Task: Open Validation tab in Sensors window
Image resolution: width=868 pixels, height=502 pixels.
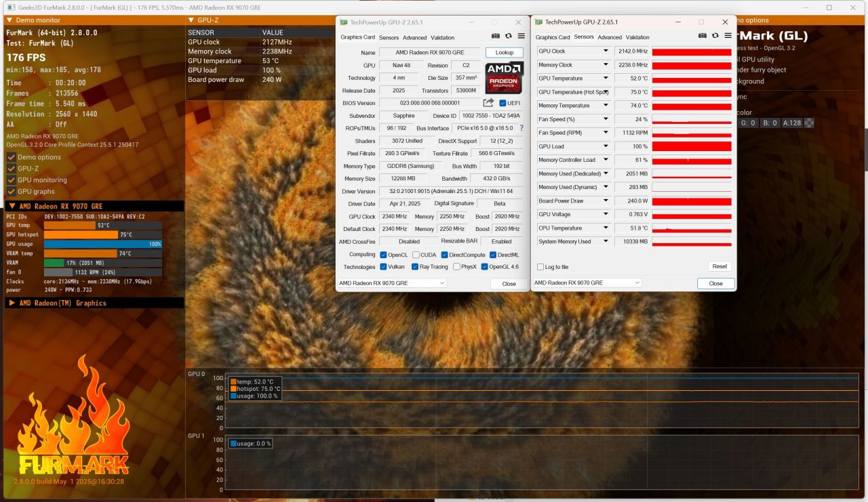Action: point(637,37)
